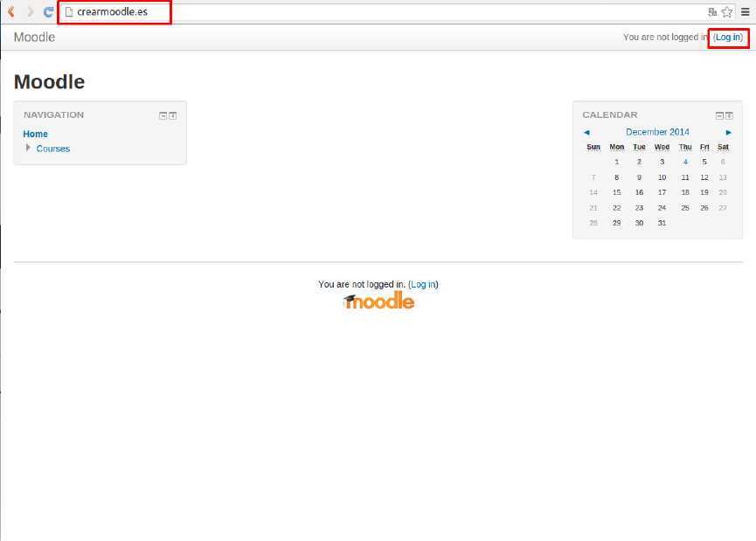Select day 4 in the calendar

coord(685,162)
